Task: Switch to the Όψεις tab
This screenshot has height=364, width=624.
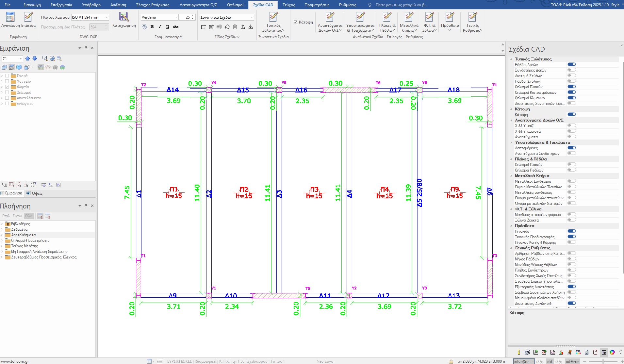Action: coord(35,193)
